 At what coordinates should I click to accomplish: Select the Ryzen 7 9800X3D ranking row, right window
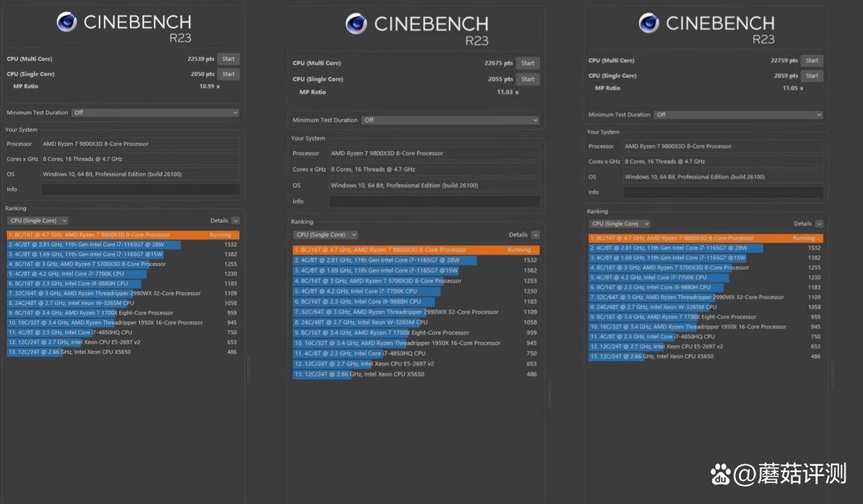coord(706,238)
